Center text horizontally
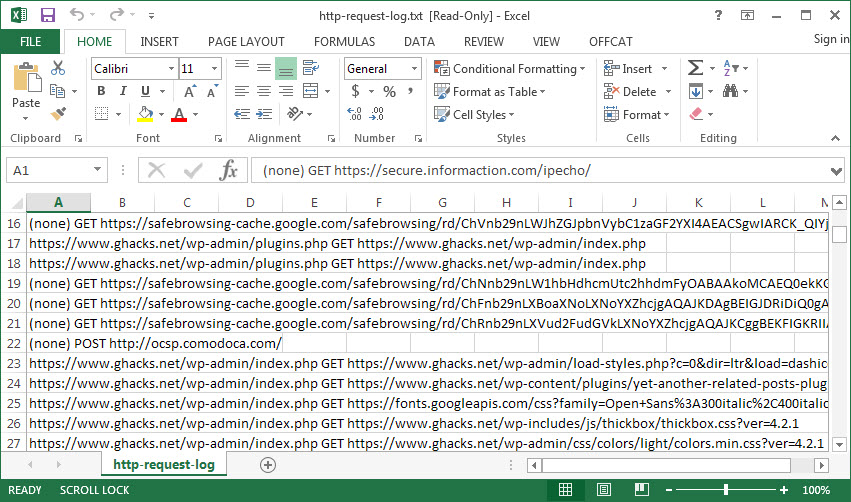 pos(264,91)
